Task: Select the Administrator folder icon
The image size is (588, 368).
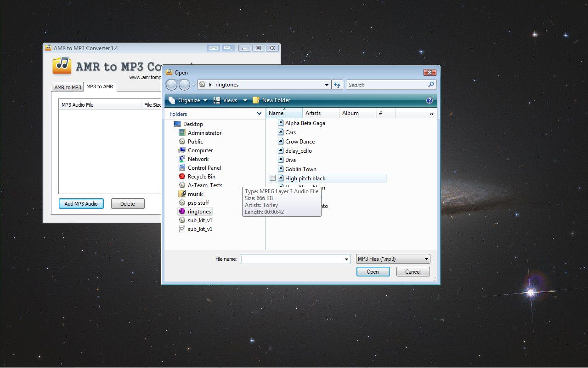Action: 182,133
